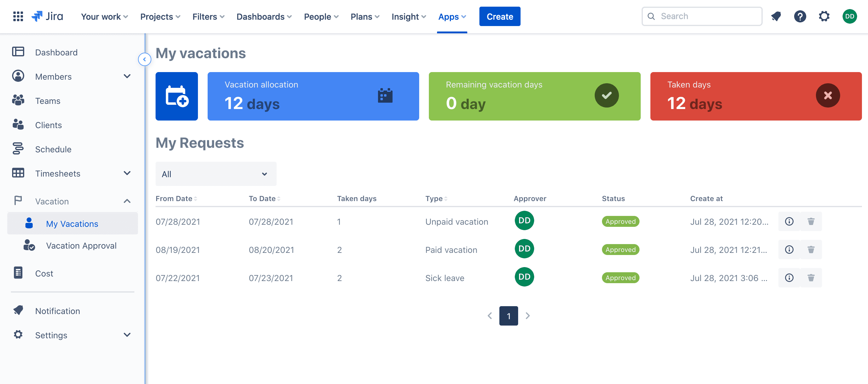
Task: Click the add vacation calendar-plus icon
Action: click(x=176, y=96)
